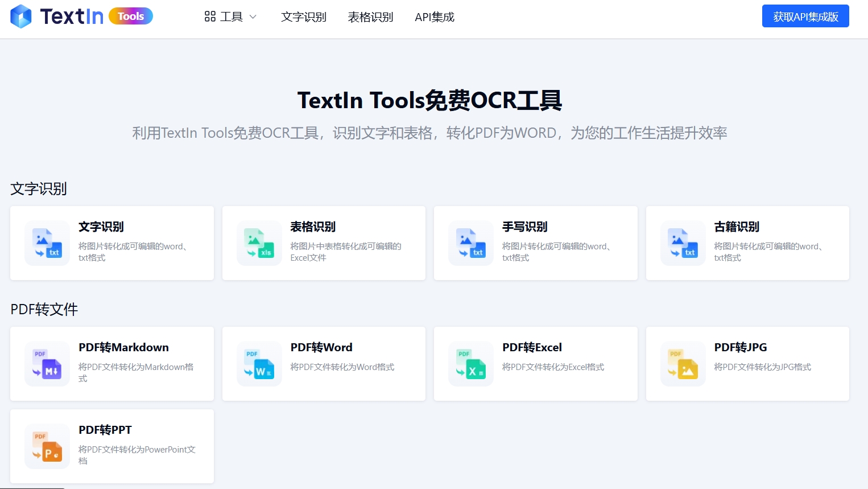Open the API集成 navigation item
The image size is (868, 489).
(x=435, y=17)
